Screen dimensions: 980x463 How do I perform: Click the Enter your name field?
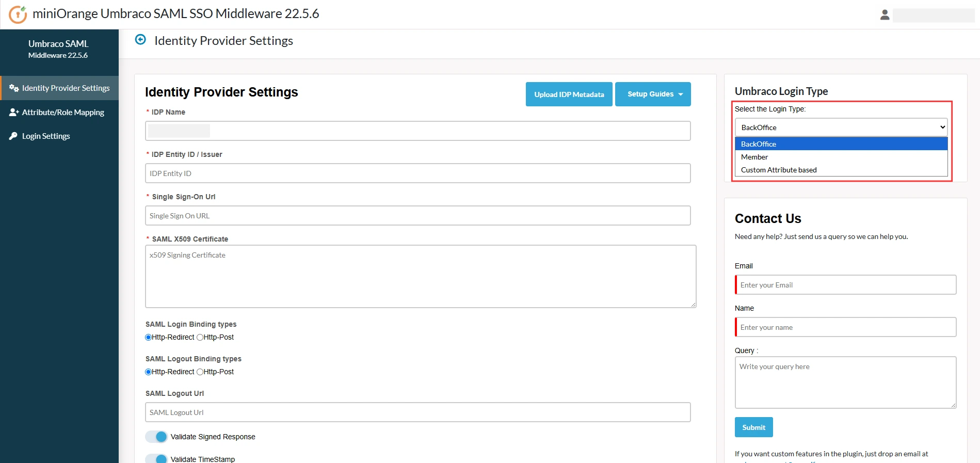click(x=846, y=327)
